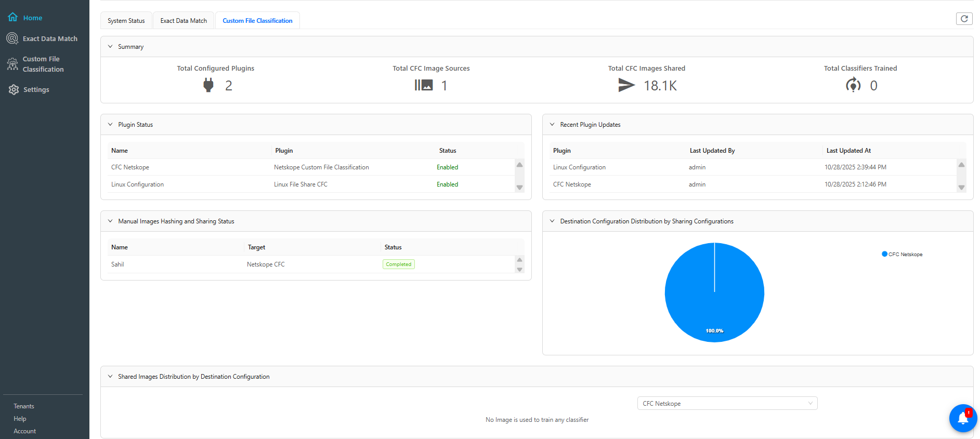The image size is (980, 439).
Task: Click the blue pie chart slice
Action: click(x=714, y=292)
